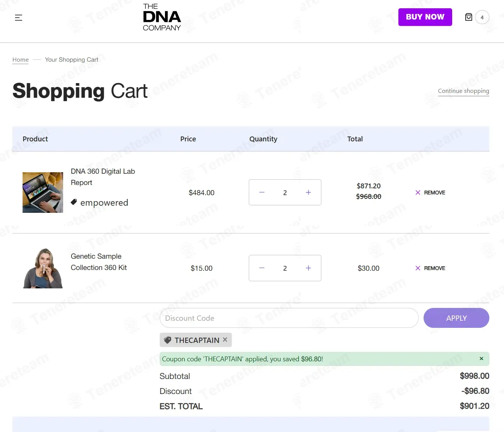
Task: Click the BUY NOW button
Action: click(425, 17)
